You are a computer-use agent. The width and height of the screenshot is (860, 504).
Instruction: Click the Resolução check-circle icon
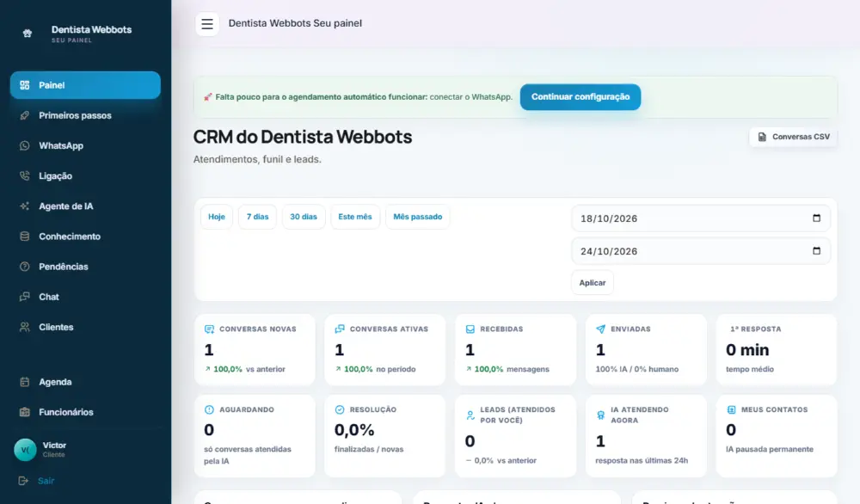340,409
